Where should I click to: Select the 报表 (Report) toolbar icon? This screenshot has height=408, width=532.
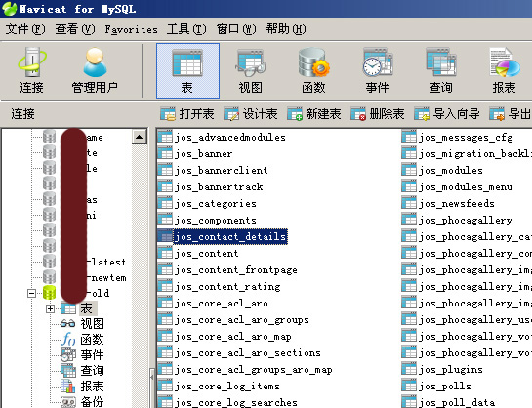click(x=504, y=70)
